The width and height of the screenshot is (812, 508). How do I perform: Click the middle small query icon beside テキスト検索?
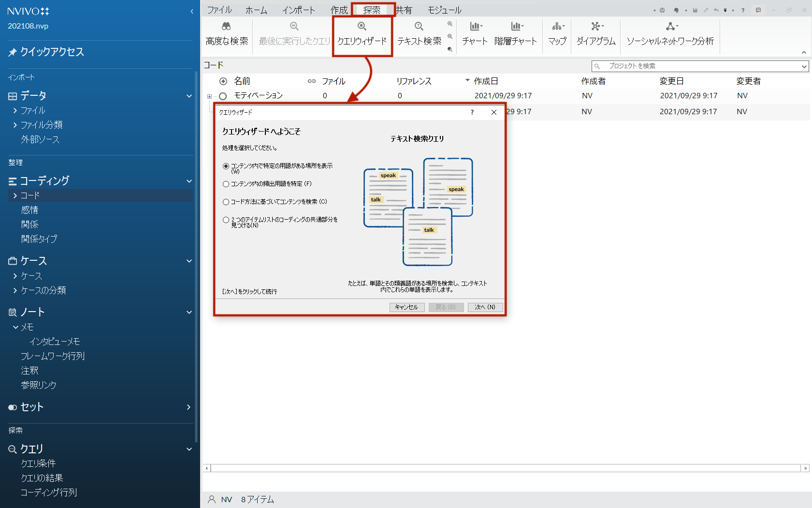pos(450,36)
